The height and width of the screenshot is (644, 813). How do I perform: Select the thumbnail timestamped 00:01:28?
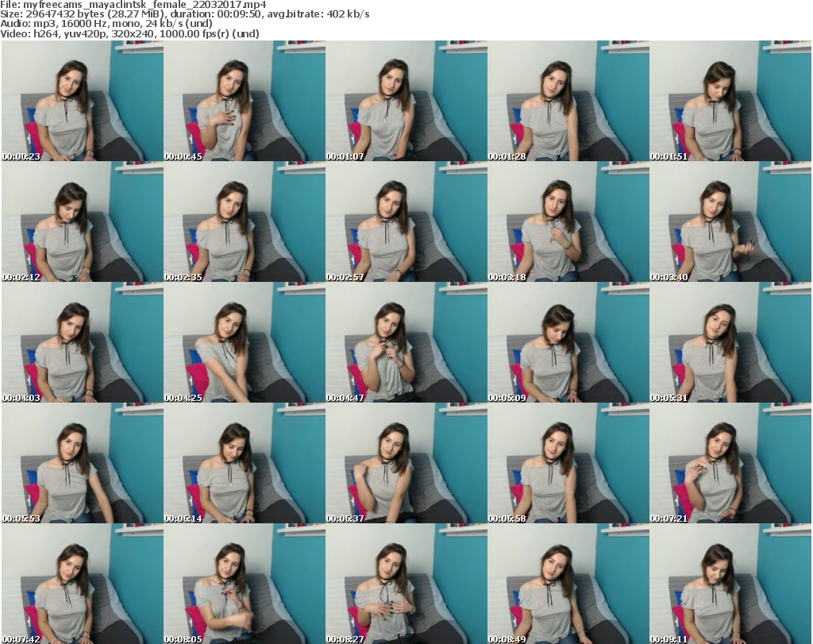[x=568, y=101]
